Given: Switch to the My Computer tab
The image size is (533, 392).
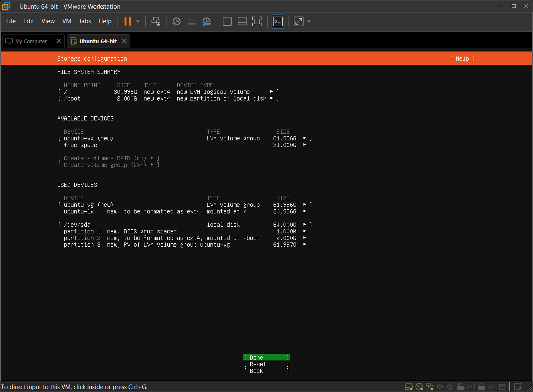Looking at the screenshot, I should point(31,41).
